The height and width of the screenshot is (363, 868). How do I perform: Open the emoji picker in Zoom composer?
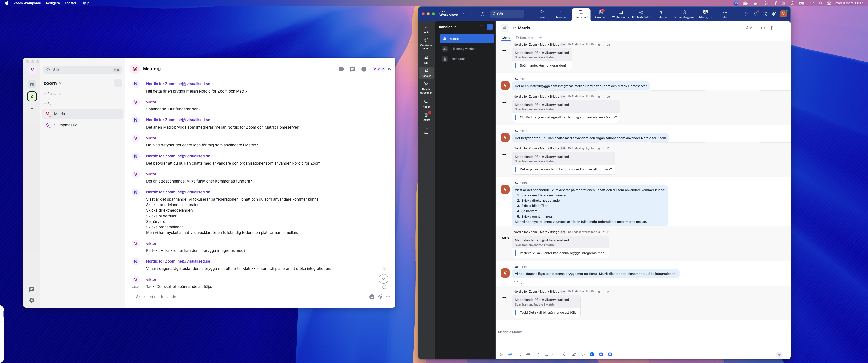519,355
